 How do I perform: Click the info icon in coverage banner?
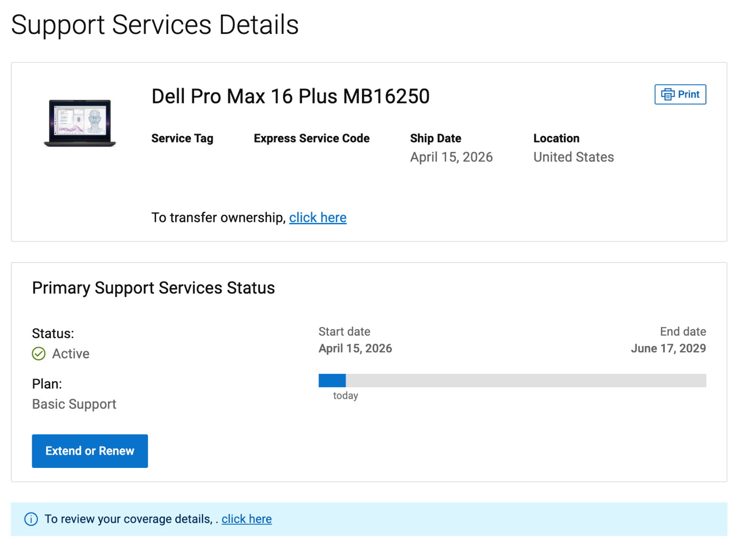tap(31, 519)
